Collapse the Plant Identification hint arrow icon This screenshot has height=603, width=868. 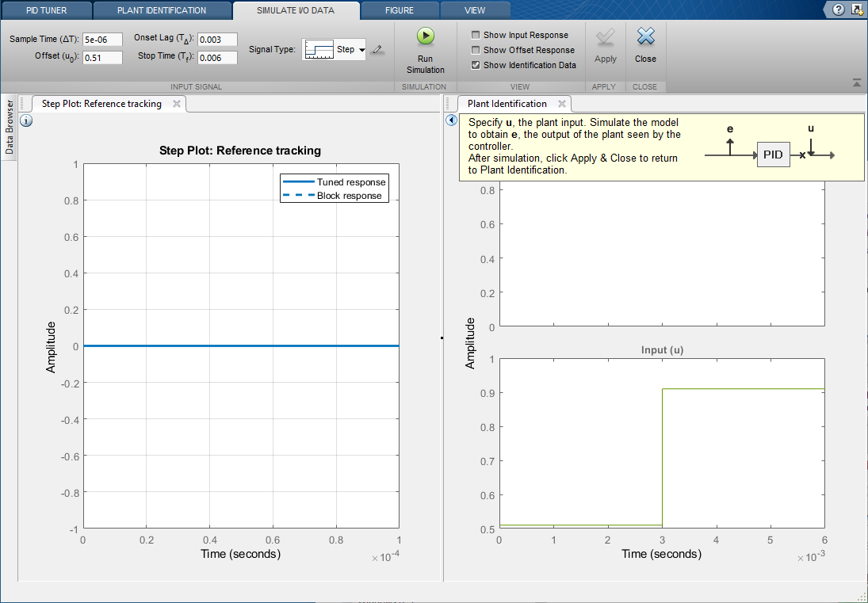(451, 120)
